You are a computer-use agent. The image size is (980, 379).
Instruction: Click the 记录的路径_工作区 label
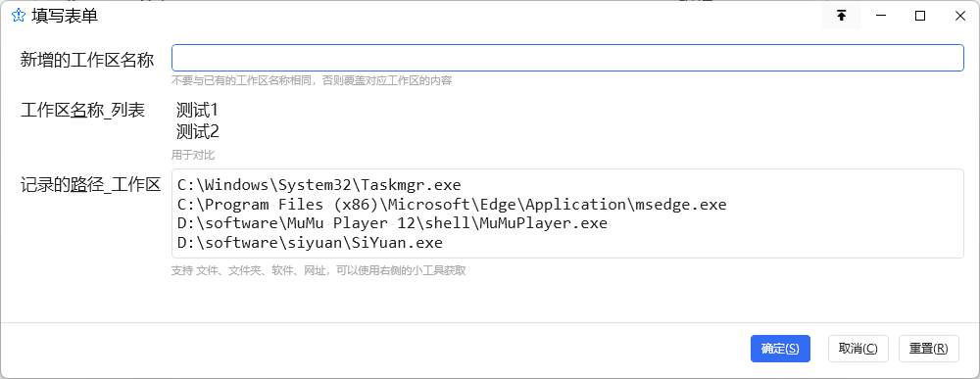(90, 185)
